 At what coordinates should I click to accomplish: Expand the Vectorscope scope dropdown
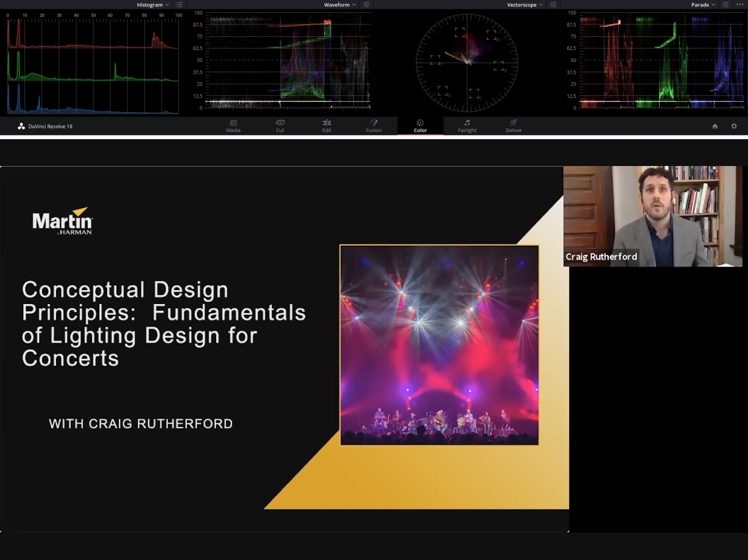pos(525,5)
